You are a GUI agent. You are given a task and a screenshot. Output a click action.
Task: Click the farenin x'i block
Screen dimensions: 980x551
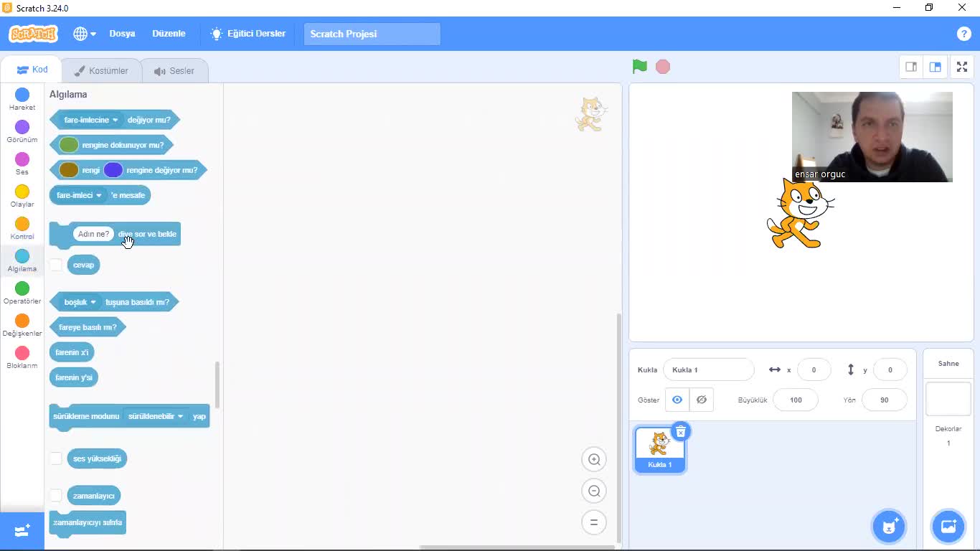click(x=72, y=352)
